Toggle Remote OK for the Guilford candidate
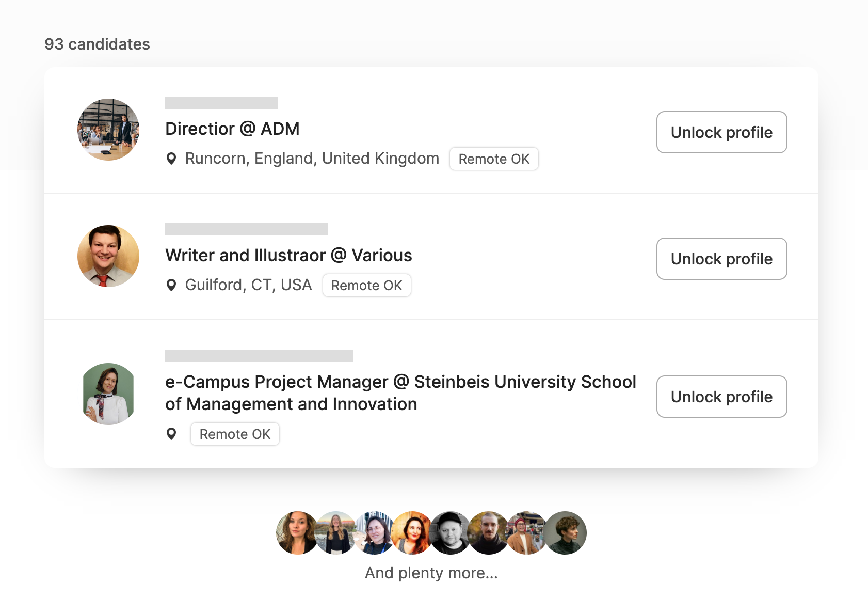Viewport: 868px width, 598px height. (x=366, y=285)
